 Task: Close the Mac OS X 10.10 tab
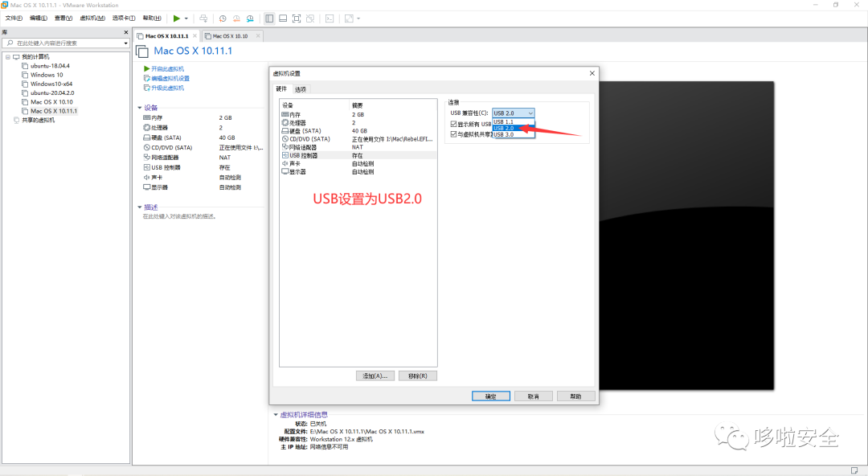(258, 36)
